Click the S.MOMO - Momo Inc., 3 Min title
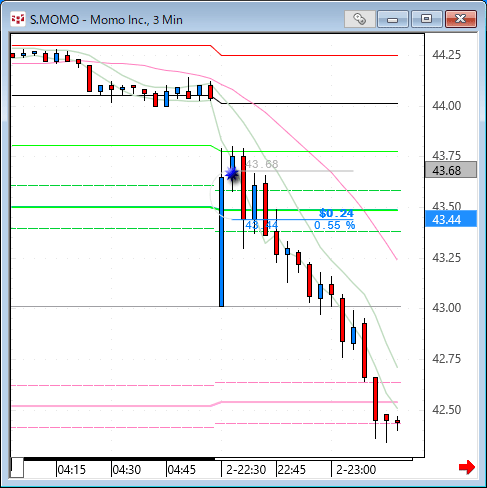Screen dimensions: 487x488 pos(106,20)
